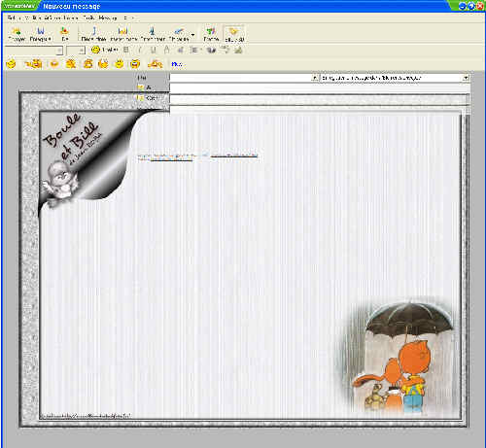The image size is (486, 448).
Task: Click the last formatting bar icon
Action: (238, 50)
